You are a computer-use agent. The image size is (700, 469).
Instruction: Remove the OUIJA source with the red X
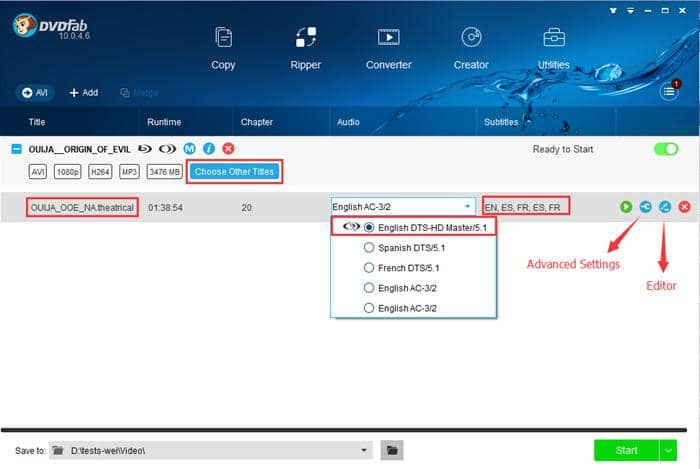click(228, 149)
